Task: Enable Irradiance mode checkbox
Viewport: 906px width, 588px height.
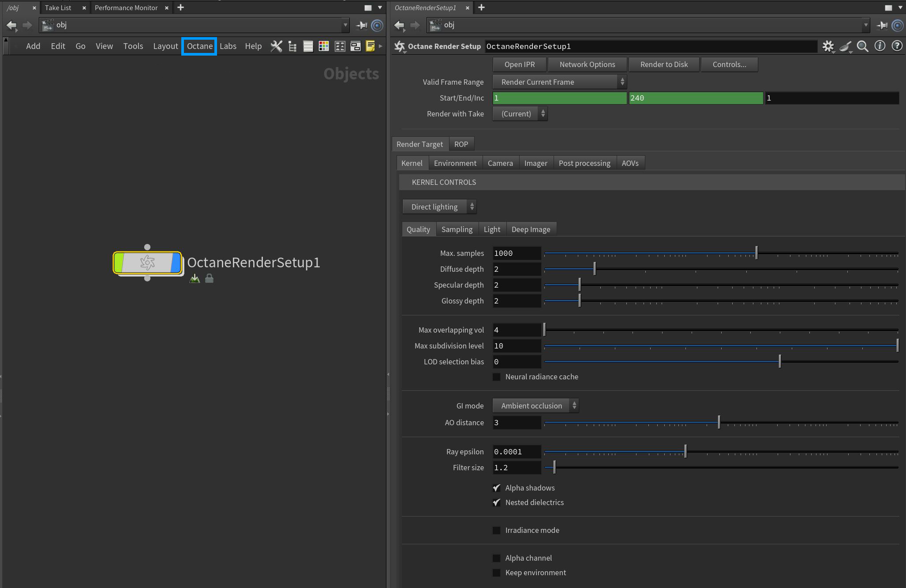Action: (497, 530)
